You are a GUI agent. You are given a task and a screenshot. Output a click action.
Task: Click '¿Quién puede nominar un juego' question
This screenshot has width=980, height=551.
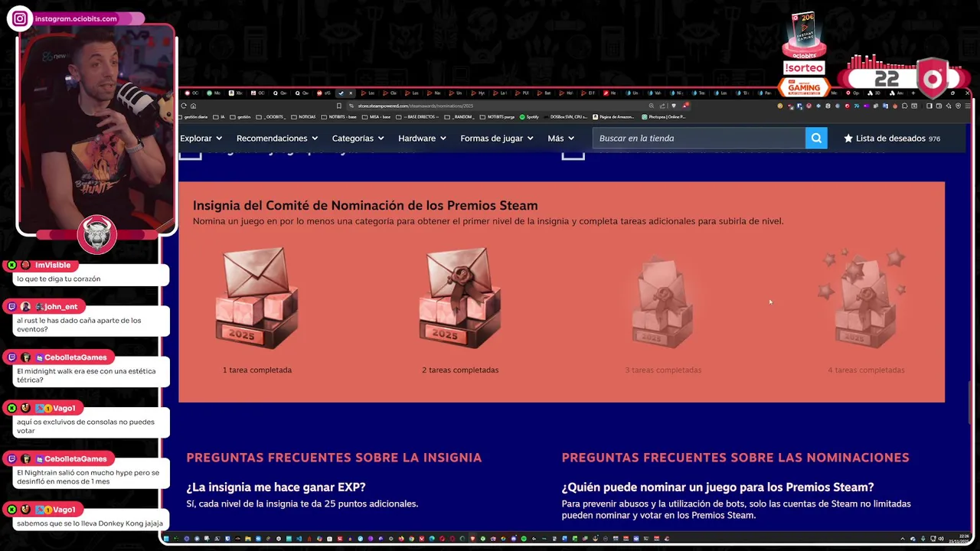click(x=717, y=487)
